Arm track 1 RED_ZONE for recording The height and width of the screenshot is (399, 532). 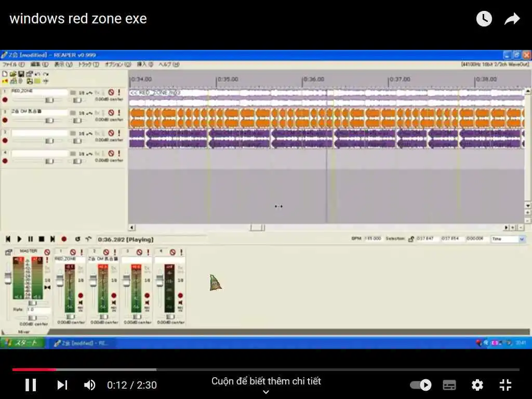pos(5,100)
